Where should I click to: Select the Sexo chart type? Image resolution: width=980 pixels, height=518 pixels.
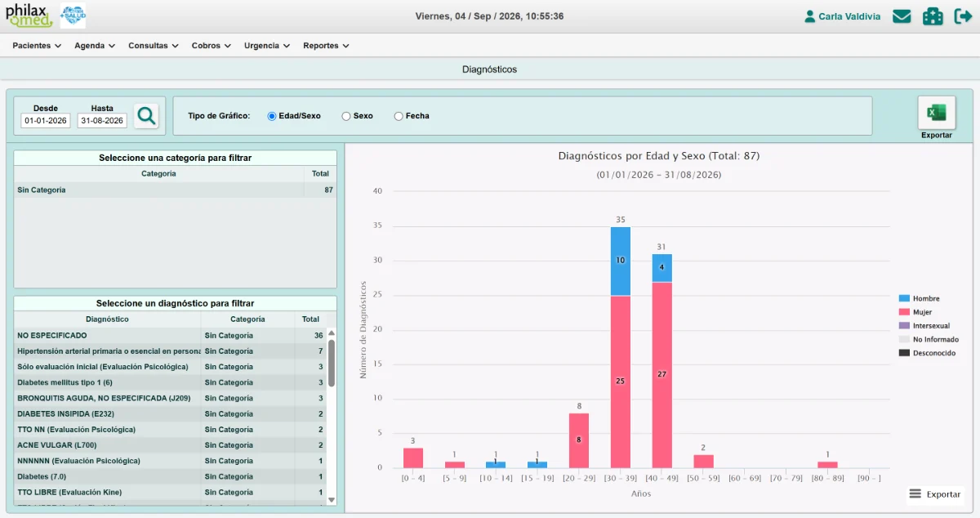(x=346, y=116)
